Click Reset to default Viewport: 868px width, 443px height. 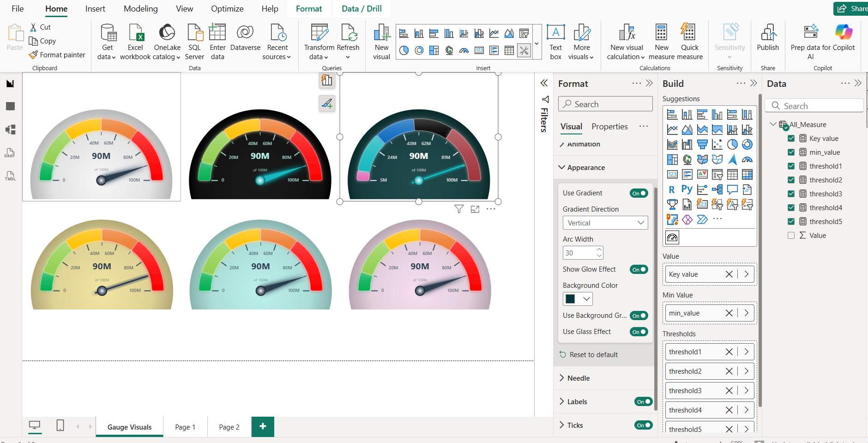pyautogui.click(x=593, y=355)
